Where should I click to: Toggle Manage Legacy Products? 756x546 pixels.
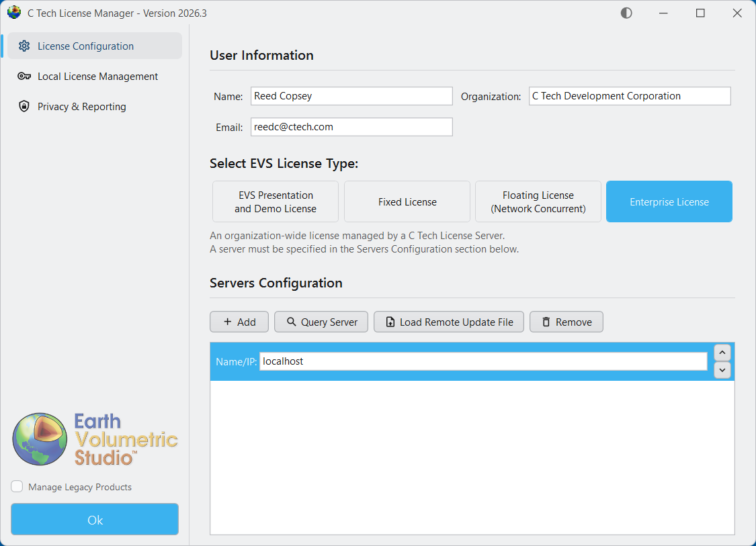pos(16,486)
